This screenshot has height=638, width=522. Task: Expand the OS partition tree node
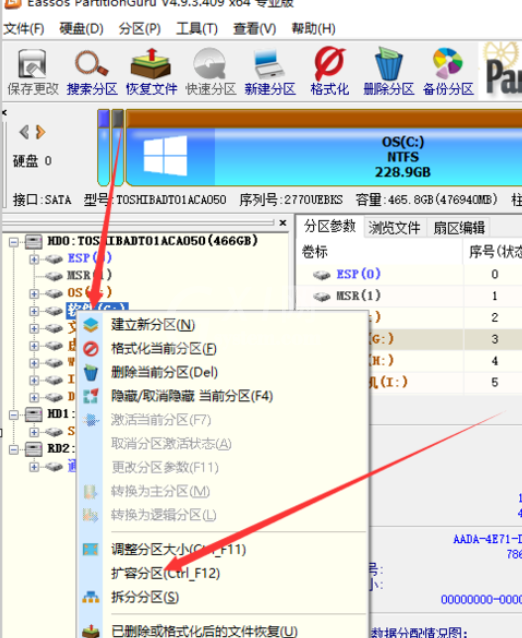(x=34, y=293)
